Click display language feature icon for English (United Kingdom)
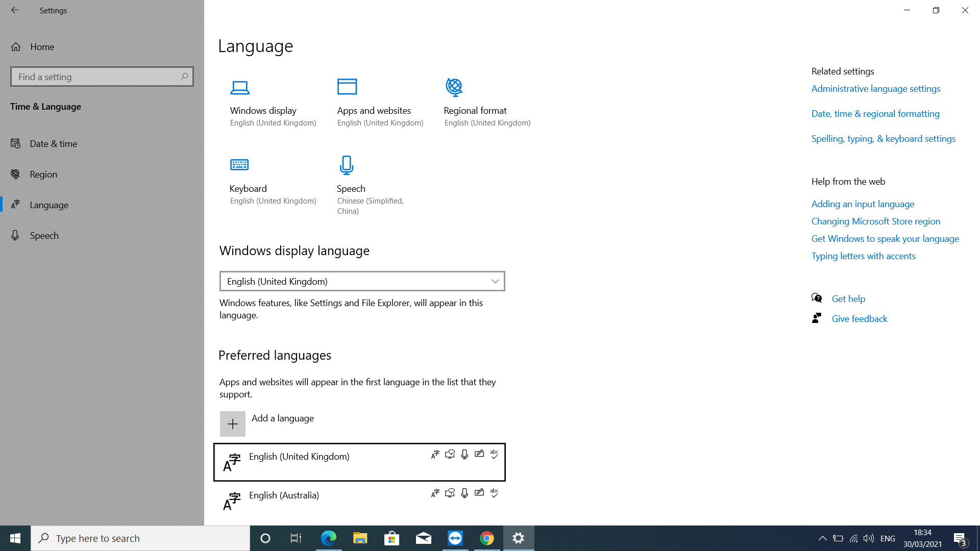Screen dimensions: 980x551 click(x=435, y=454)
